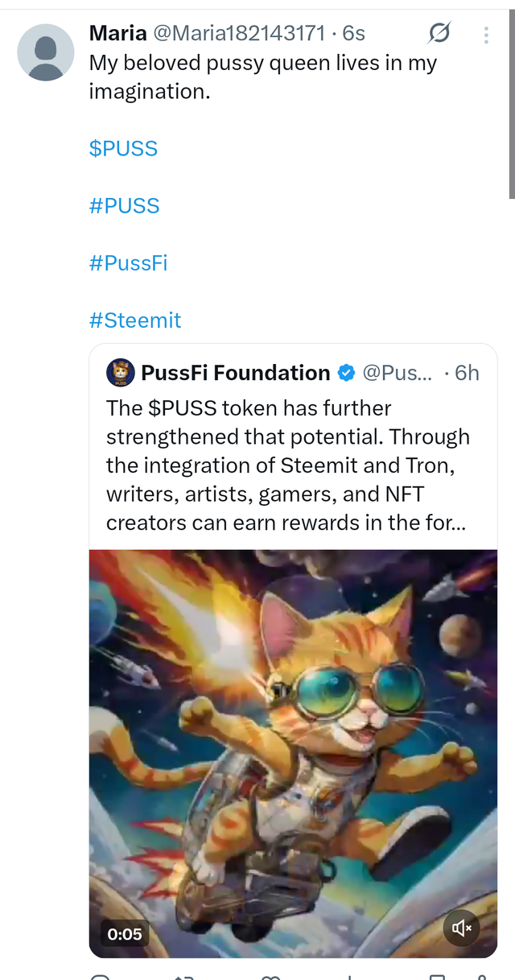Open the quoted post's truncated text
This screenshot has width=515, height=980.
(x=288, y=465)
